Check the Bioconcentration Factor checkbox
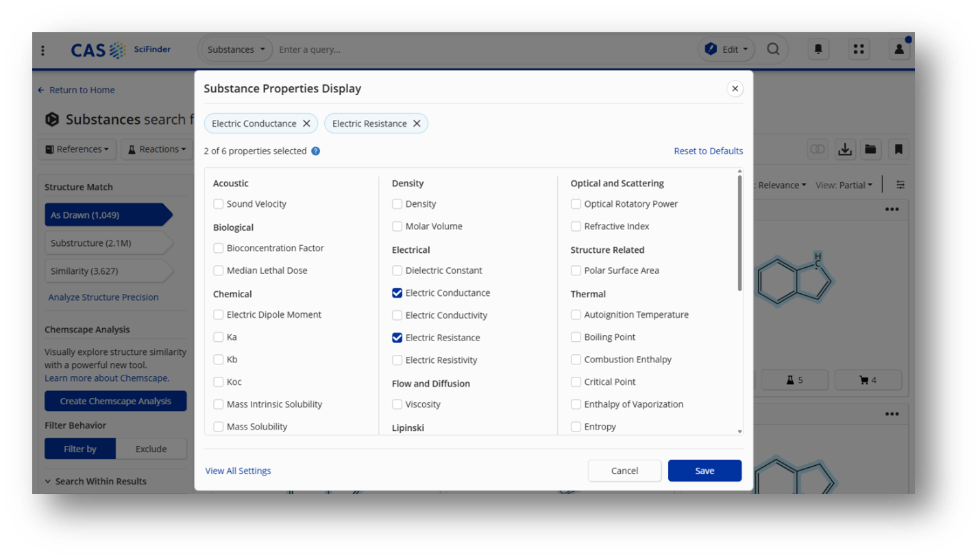 tap(218, 248)
